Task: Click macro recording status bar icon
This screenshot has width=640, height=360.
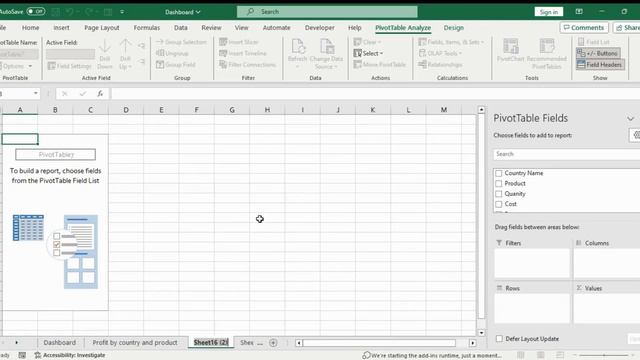Action: 22,355
